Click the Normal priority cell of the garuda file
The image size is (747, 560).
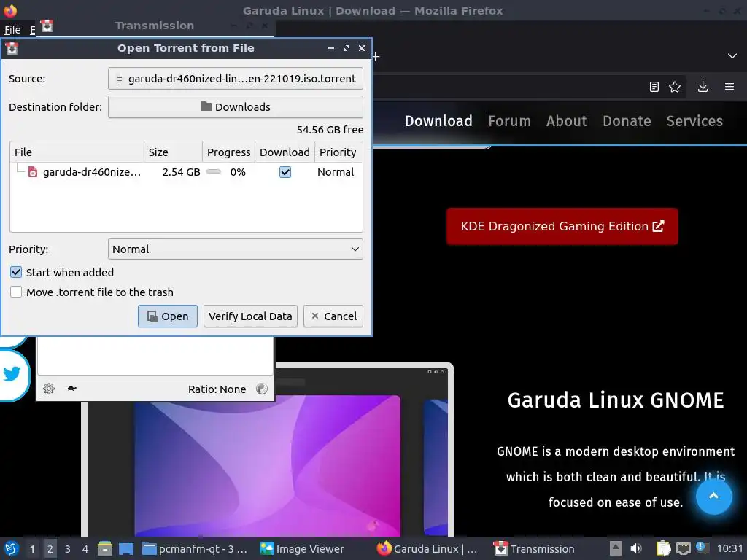coord(336,172)
